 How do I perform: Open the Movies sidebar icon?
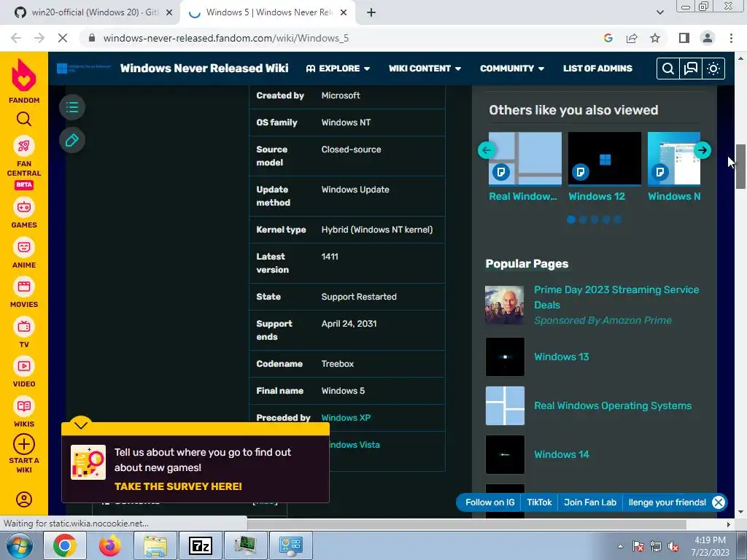[24, 287]
